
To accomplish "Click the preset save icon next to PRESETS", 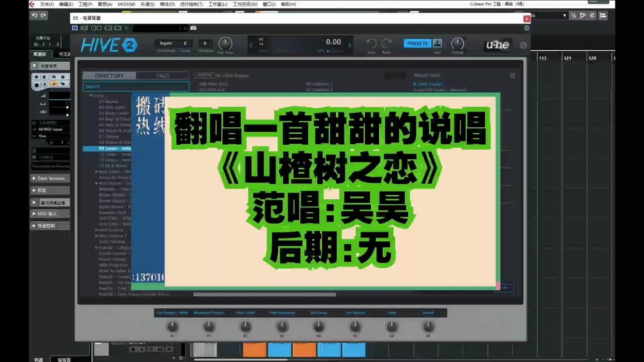I will [436, 43].
